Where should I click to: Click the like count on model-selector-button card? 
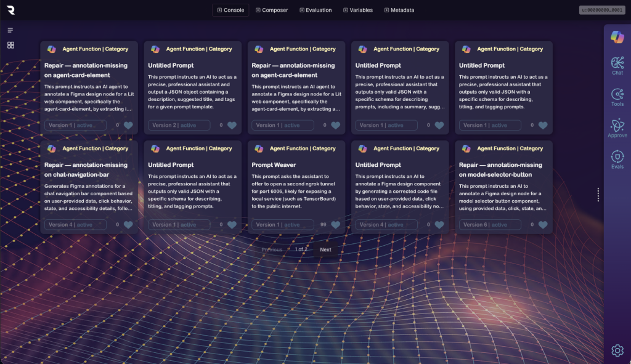[x=532, y=225]
